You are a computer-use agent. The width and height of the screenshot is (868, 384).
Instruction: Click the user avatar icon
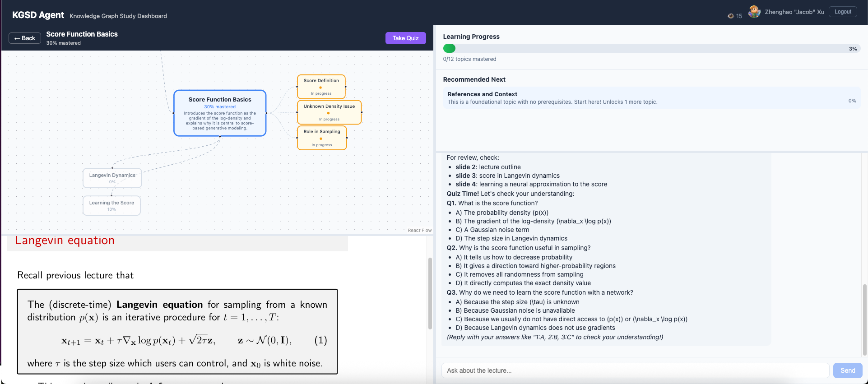[x=754, y=12]
